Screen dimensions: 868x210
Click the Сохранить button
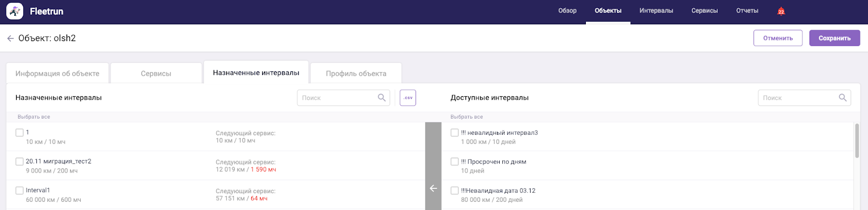tap(835, 38)
